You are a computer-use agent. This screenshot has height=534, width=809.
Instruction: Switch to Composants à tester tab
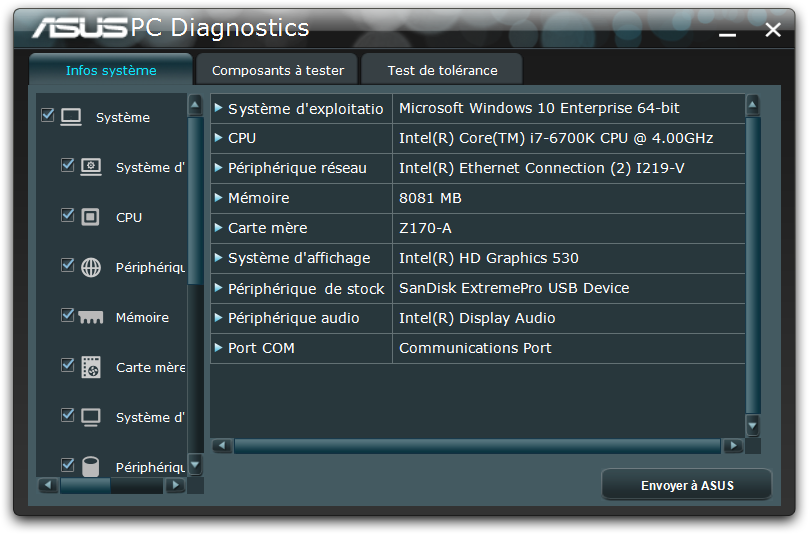[278, 70]
